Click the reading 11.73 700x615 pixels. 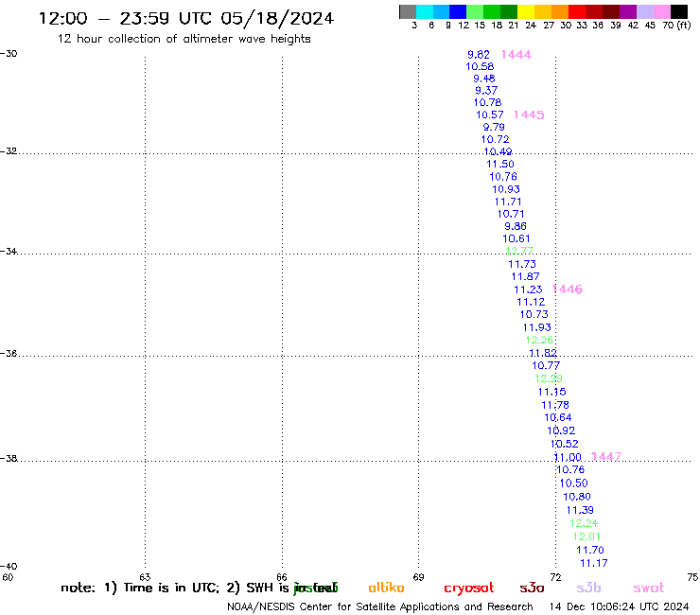tap(522, 264)
